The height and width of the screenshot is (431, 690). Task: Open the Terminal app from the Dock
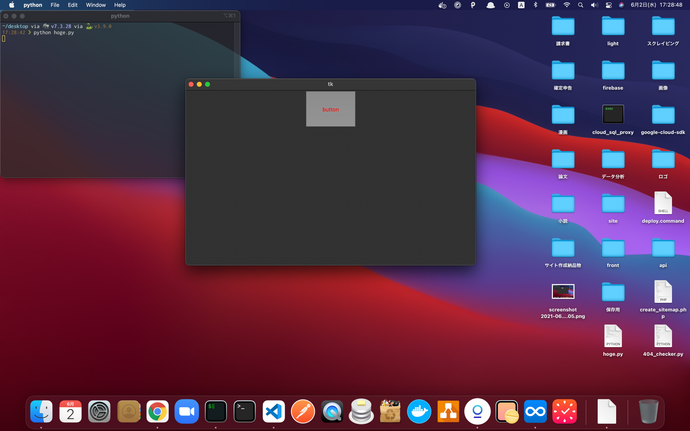coord(245,411)
